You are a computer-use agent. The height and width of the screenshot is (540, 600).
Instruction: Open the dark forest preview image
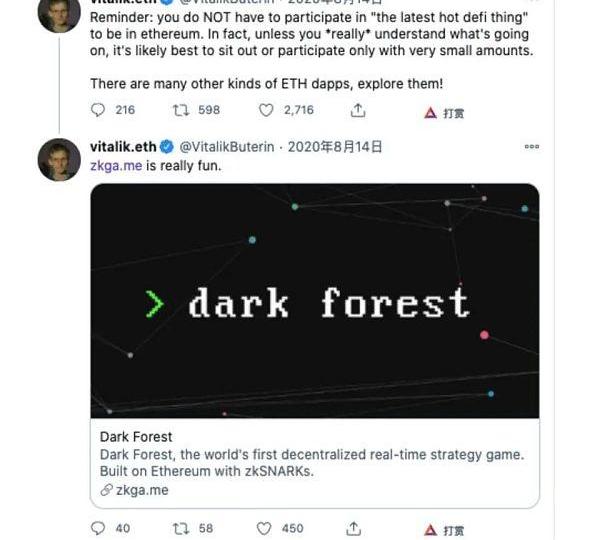(315, 301)
